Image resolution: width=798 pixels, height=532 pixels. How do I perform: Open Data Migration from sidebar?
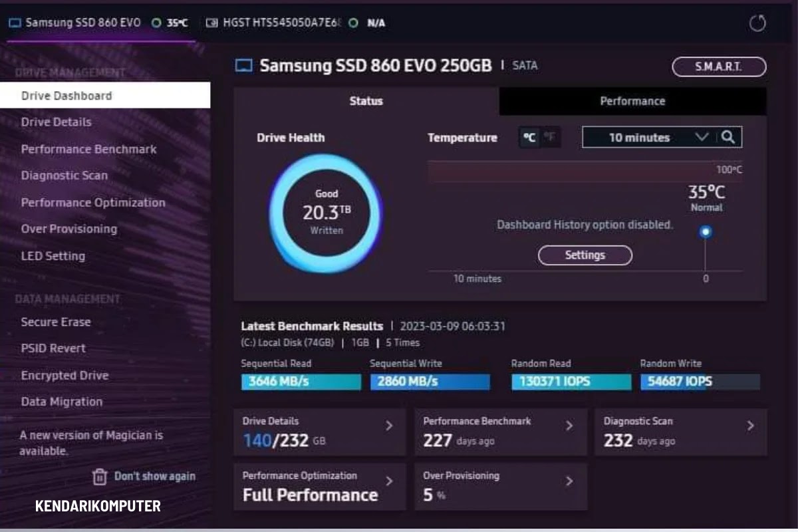click(62, 402)
